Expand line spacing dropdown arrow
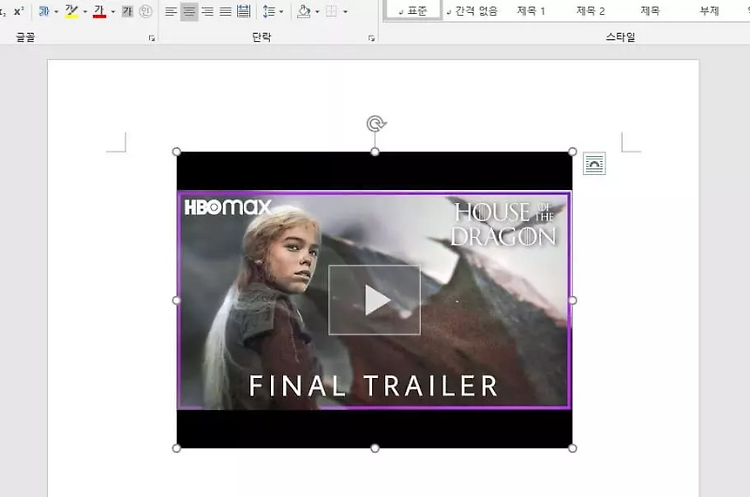 click(x=281, y=11)
